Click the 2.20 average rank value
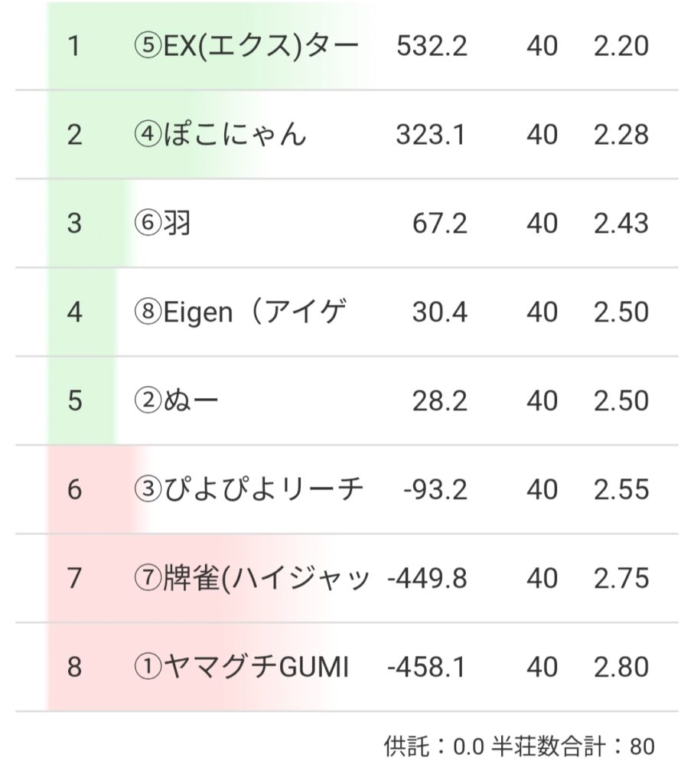Viewport: 694px width, 784px height. click(621, 47)
